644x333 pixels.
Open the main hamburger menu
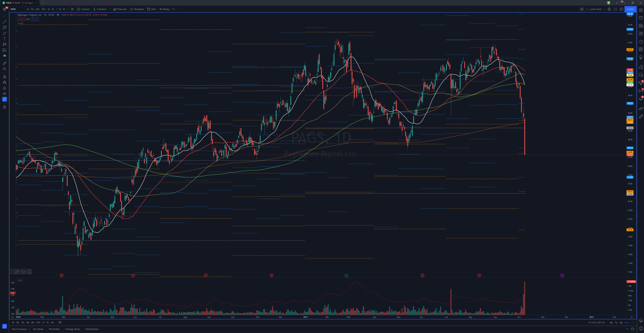tap(4, 9)
